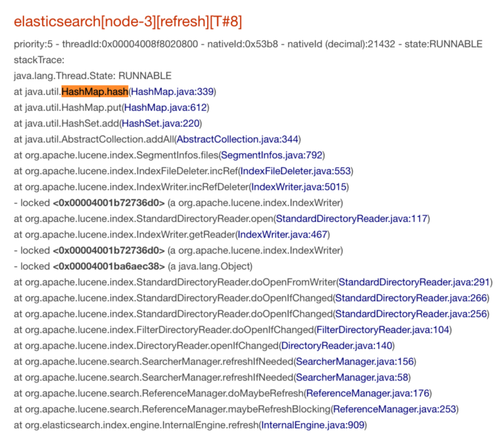Click 'IndexFileDeleter.incRef' method text

tap(187, 171)
